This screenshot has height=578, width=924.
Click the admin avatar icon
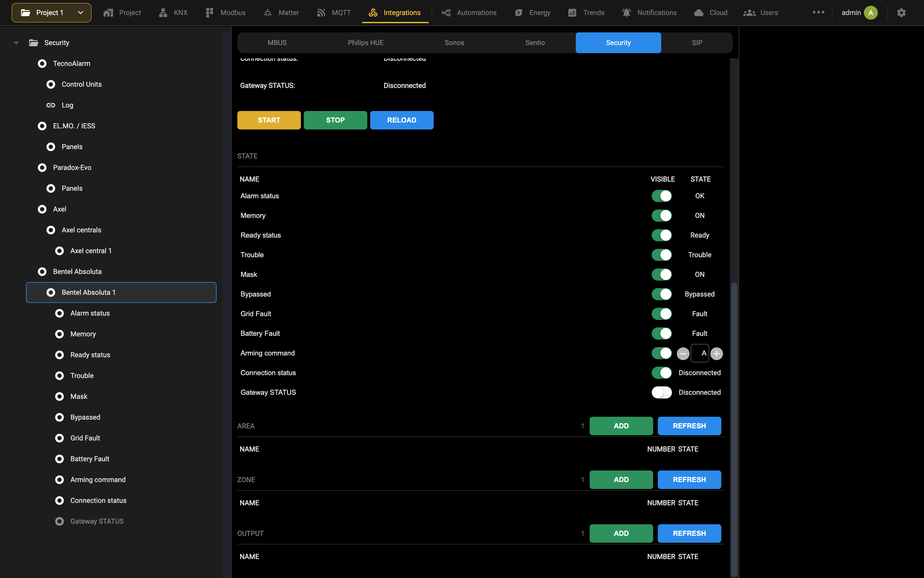click(x=871, y=13)
